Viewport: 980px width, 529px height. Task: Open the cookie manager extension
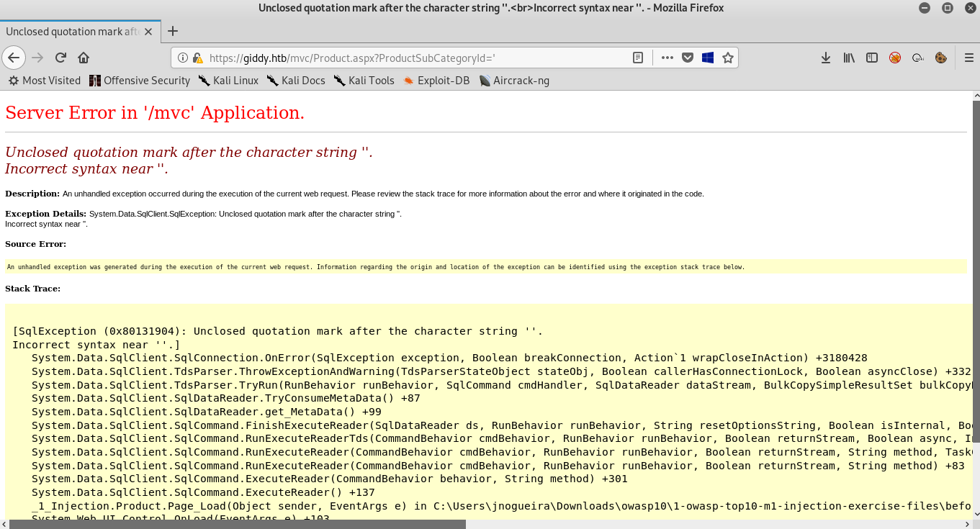(940, 58)
